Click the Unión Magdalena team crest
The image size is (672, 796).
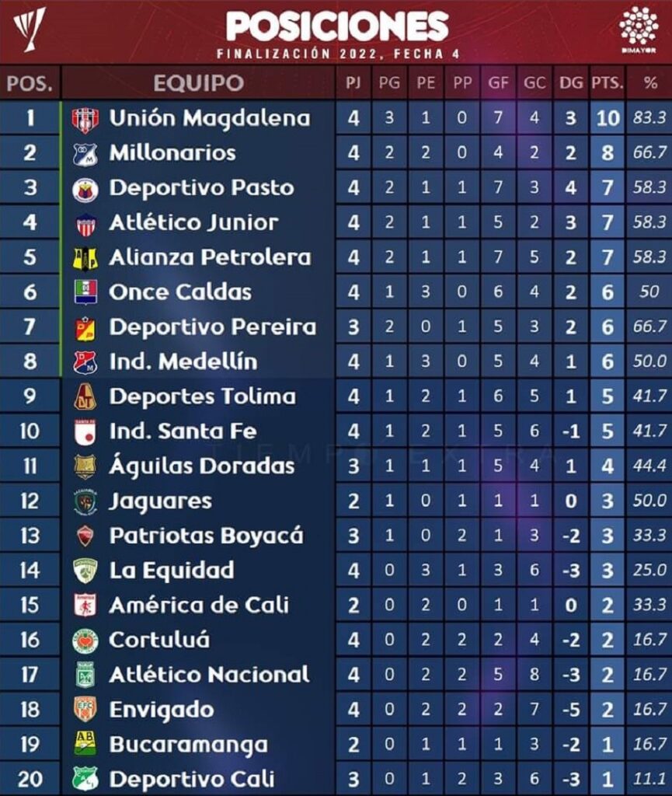(x=85, y=120)
